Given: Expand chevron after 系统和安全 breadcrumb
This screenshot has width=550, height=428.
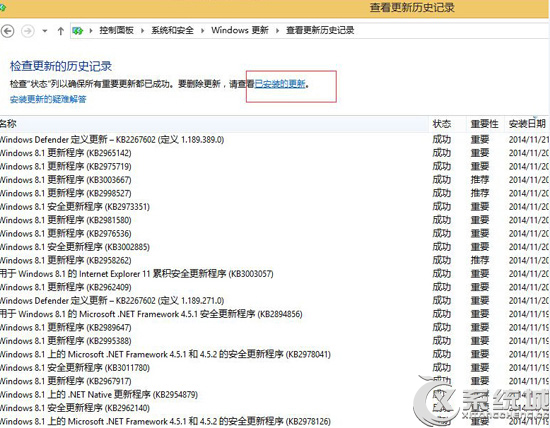Looking at the screenshot, I should click(x=202, y=31).
